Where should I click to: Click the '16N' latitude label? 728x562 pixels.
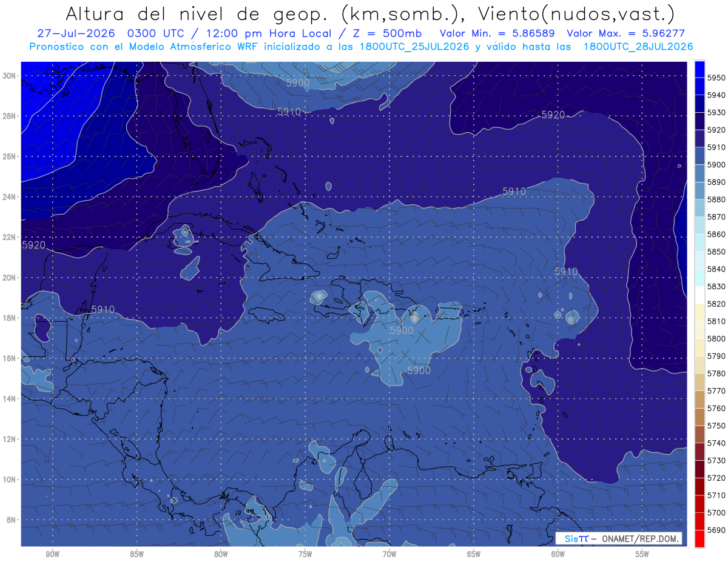(10, 358)
